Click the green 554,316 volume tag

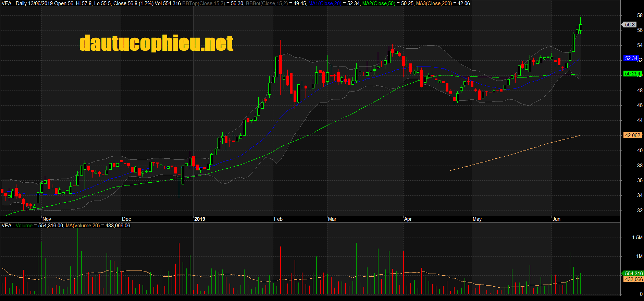[633, 274]
